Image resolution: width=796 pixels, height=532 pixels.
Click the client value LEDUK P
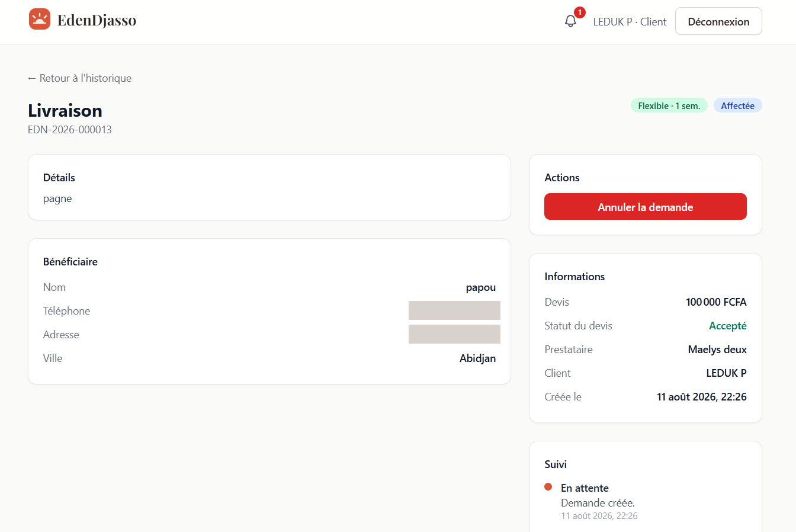coord(726,373)
